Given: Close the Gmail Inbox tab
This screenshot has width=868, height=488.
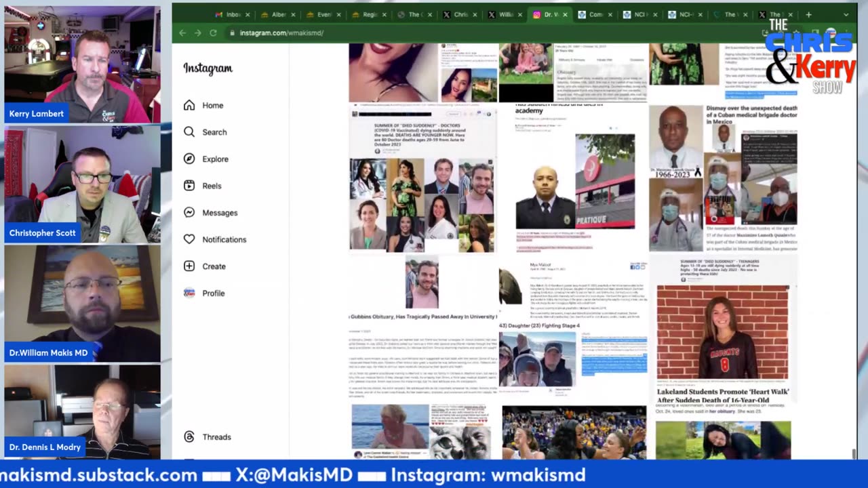Looking at the screenshot, I should [248, 14].
